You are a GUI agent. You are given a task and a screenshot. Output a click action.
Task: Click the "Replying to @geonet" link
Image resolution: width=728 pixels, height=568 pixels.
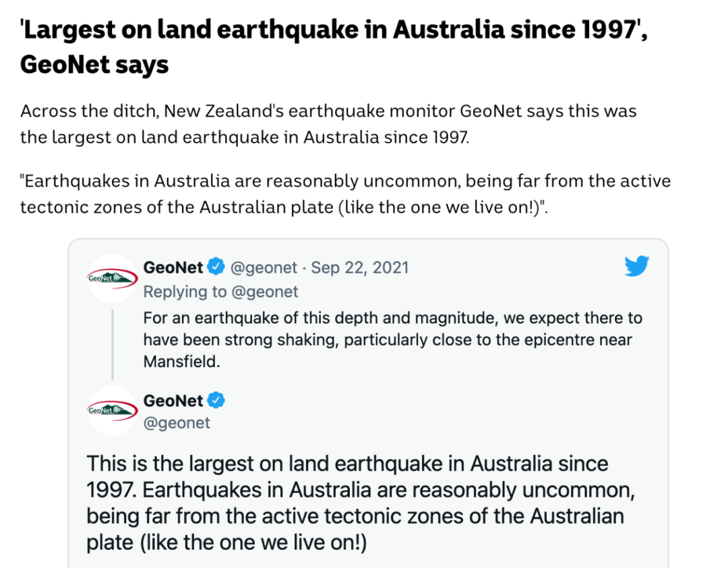point(220,292)
